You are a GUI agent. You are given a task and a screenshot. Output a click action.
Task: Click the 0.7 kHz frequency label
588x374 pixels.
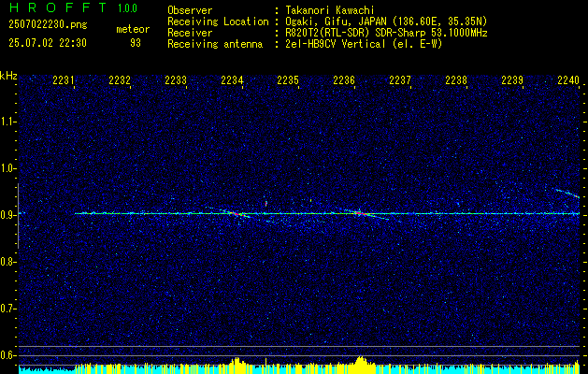[8, 309]
